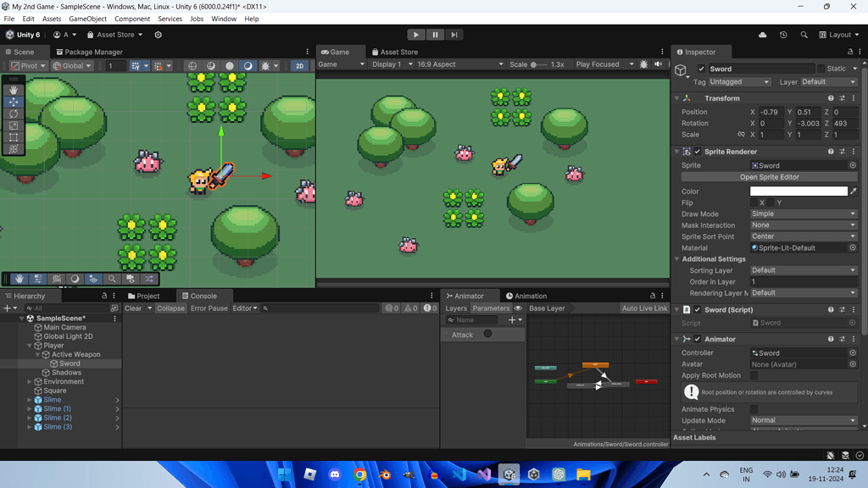Disable the Sprite Renderer component
The height and width of the screenshot is (488, 868).
click(698, 151)
